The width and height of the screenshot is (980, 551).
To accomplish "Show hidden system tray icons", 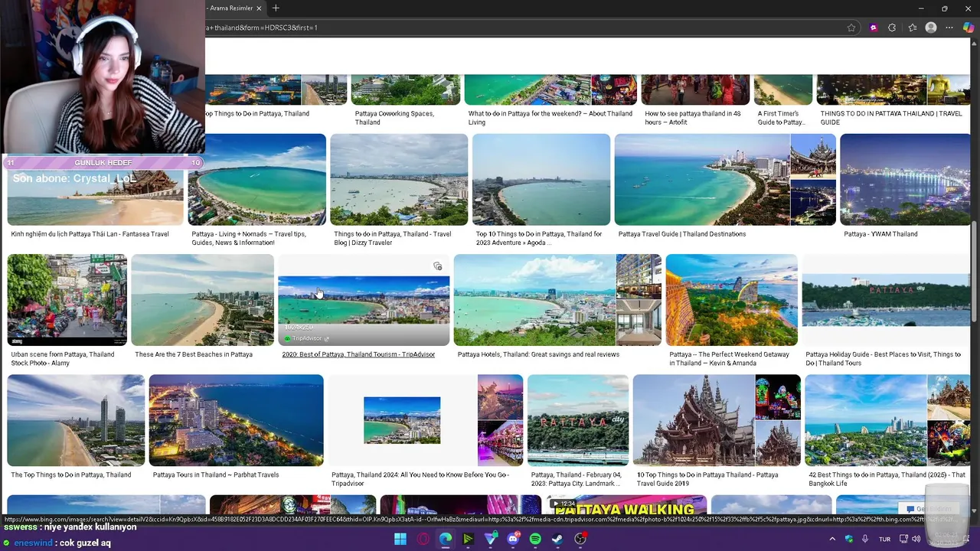I will point(832,539).
